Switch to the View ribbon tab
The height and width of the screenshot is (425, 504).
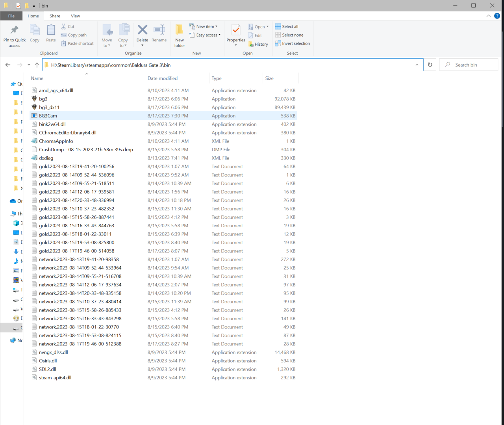(x=75, y=16)
